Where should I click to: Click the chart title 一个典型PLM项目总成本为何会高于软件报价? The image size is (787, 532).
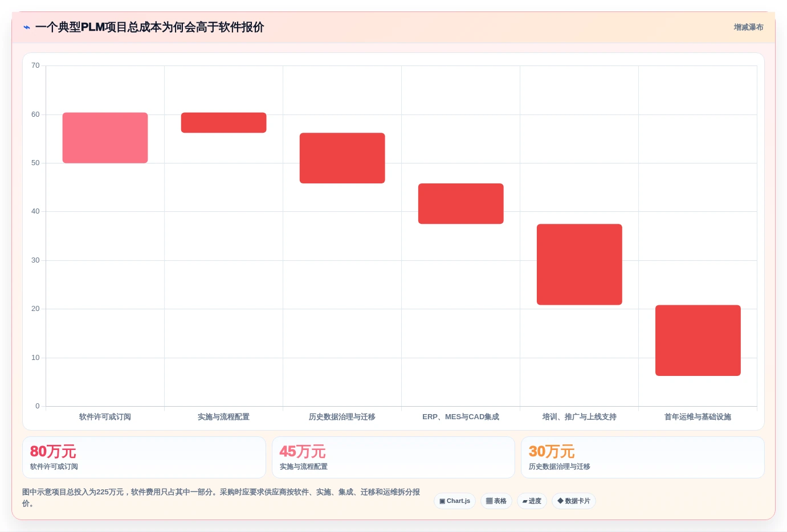[150, 27]
